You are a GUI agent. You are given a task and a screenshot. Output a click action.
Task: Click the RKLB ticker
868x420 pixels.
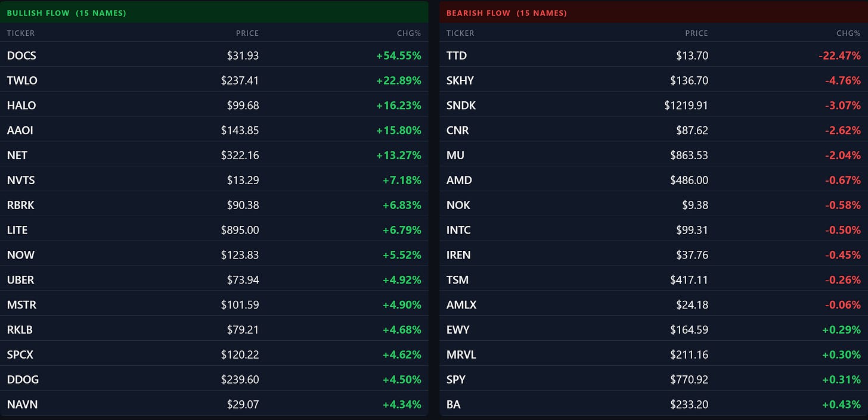tap(21, 329)
